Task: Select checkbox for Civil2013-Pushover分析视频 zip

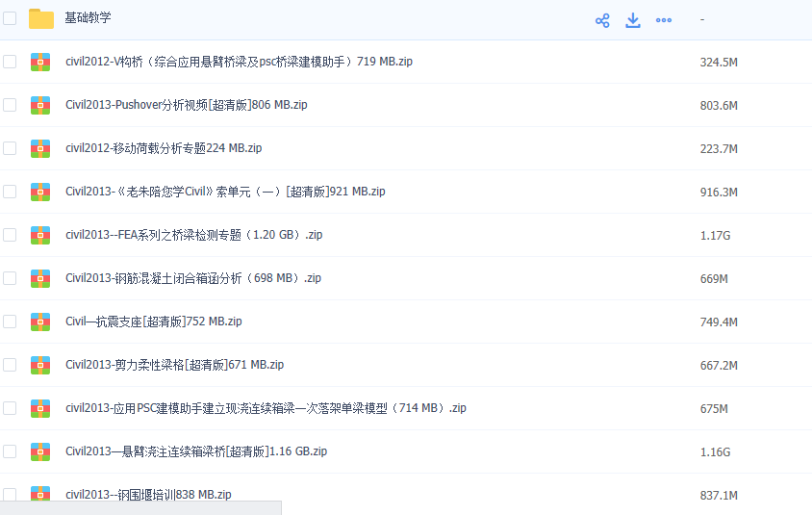Action: point(10,105)
